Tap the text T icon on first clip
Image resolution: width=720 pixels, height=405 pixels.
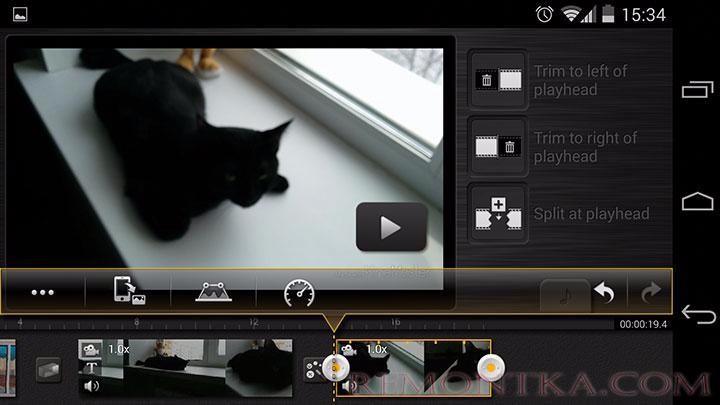pyautogui.click(x=92, y=367)
